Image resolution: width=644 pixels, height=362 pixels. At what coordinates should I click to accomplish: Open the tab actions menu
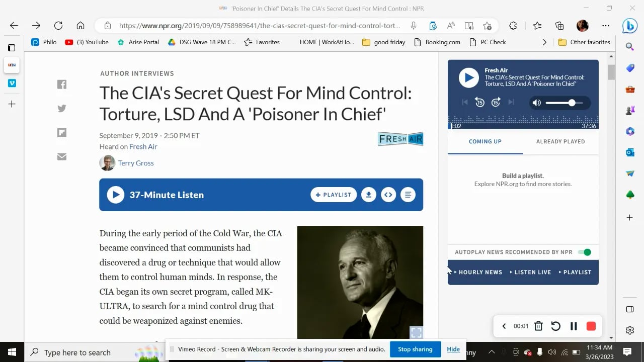point(12,48)
